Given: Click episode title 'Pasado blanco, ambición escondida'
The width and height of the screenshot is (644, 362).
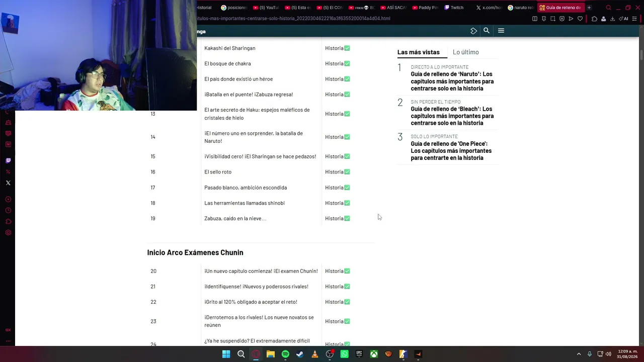Looking at the screenshot, I should (246, 188).
